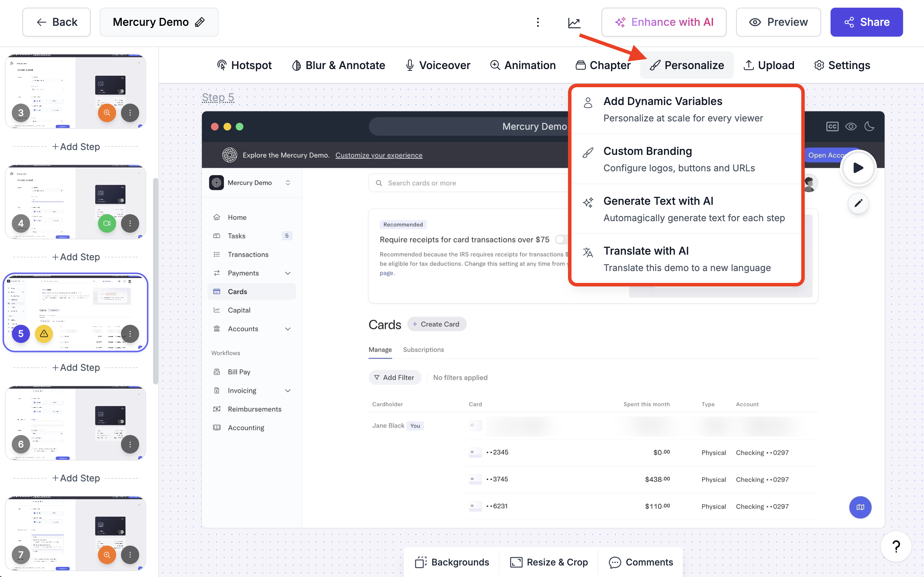The width and height of the screenshot is (924, 577).
Task: Click the blue map guide button
Action: pos(860,507)
